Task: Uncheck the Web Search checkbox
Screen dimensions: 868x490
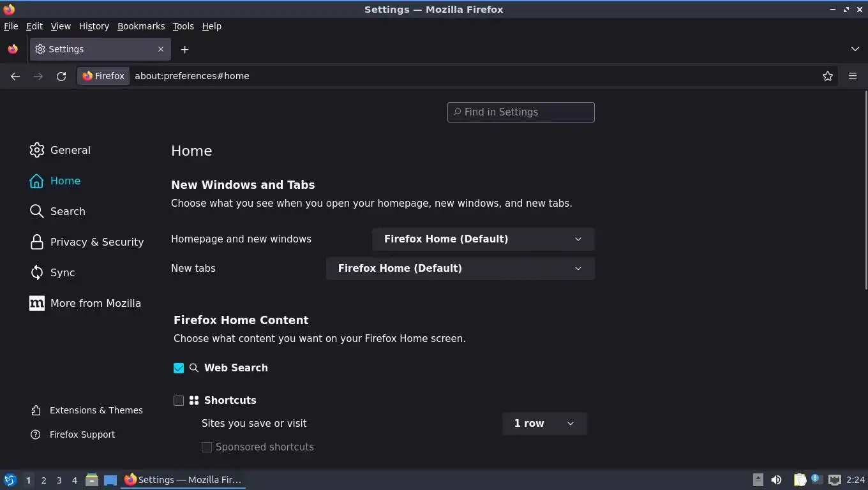Action: [x=179, y=368]
